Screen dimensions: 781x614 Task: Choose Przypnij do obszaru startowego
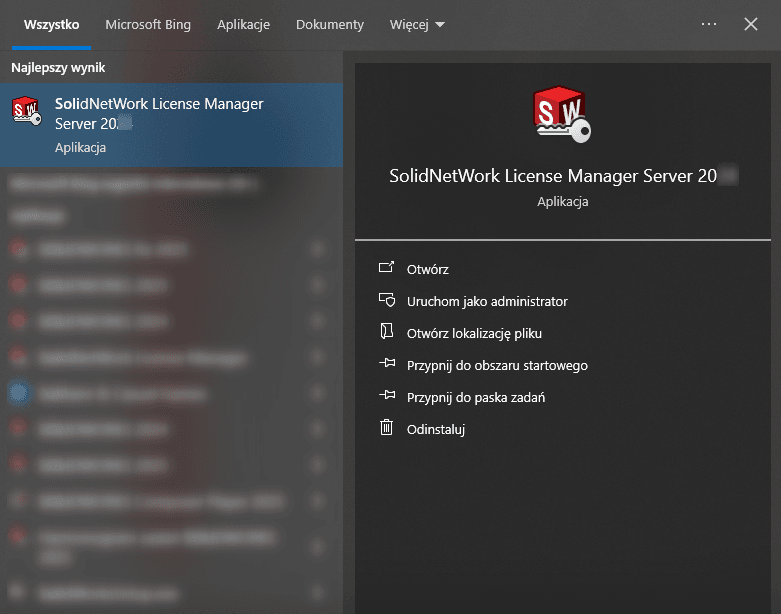point(497,366)
